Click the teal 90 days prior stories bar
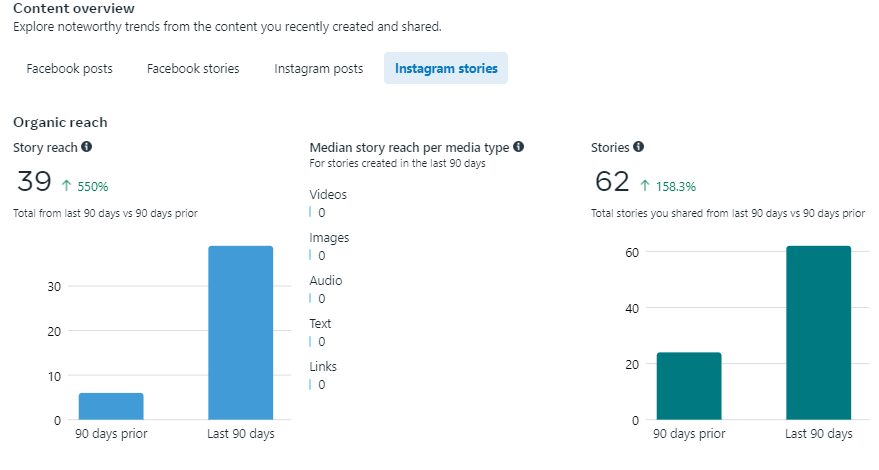This screenshot has width=879, height=470. (x=689, y=386)
